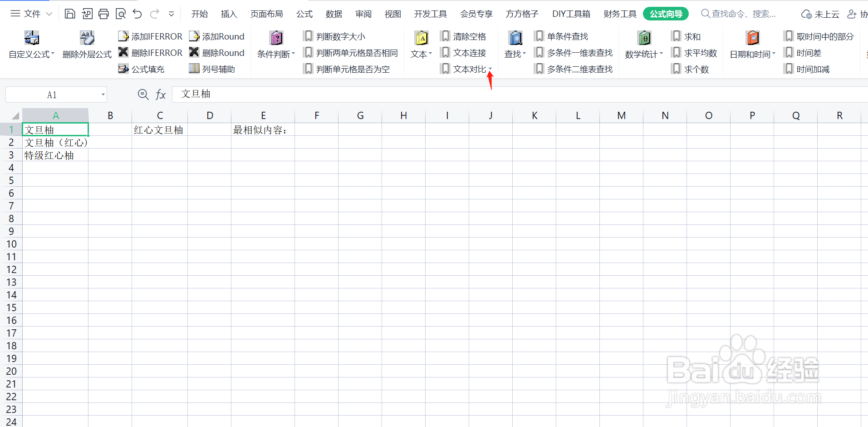This screenshot has height=427, width=868.
Task: Click 求和 button
Action: (686, 36)
